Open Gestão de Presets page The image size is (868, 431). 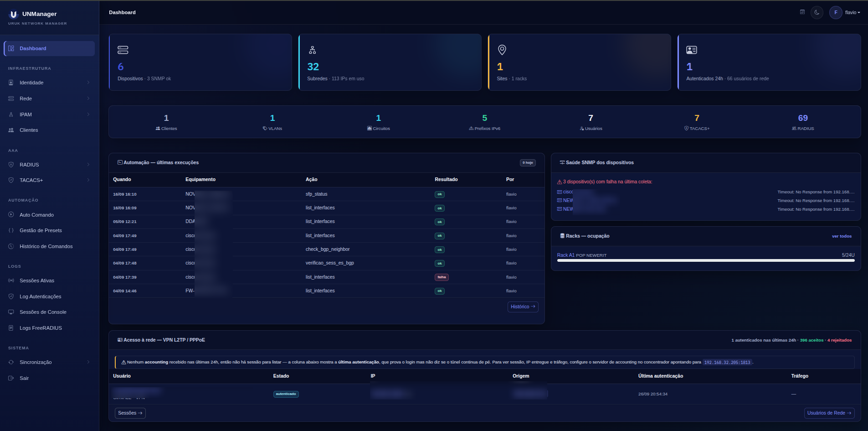coord(49,230)
